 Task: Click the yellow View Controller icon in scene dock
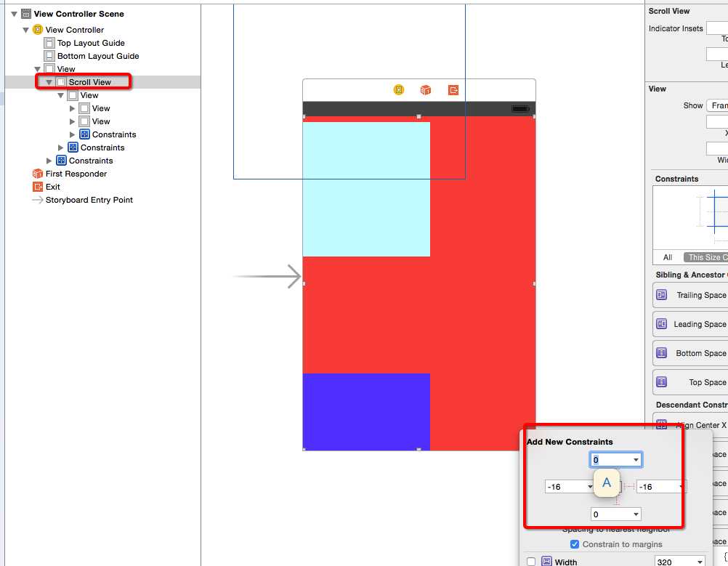398,89
